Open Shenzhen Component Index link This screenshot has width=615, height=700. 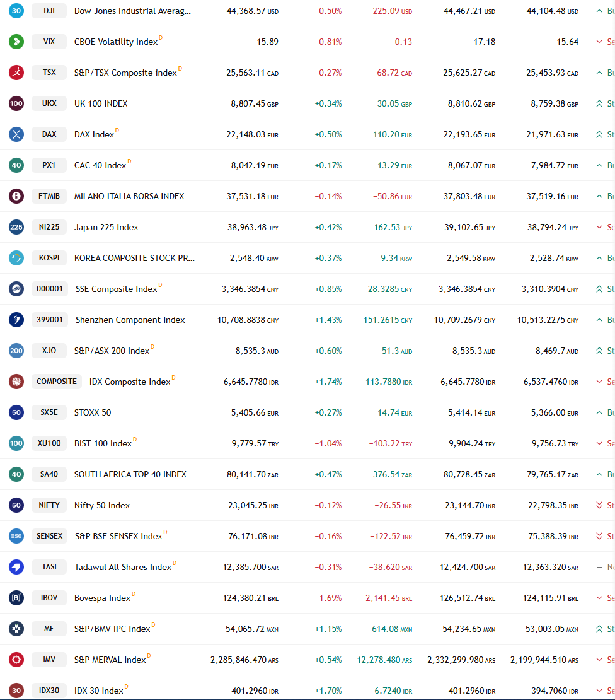[130, 320]
